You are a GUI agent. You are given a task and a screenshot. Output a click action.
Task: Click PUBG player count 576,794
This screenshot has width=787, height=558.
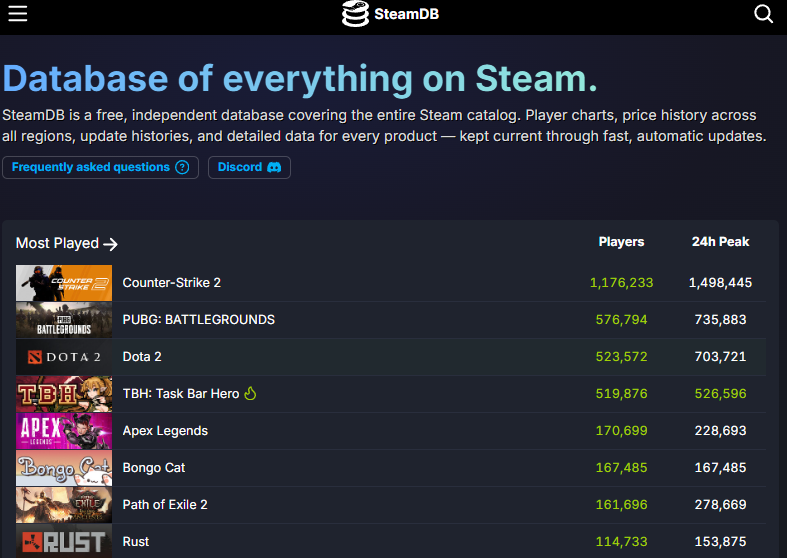pos(621,320)
